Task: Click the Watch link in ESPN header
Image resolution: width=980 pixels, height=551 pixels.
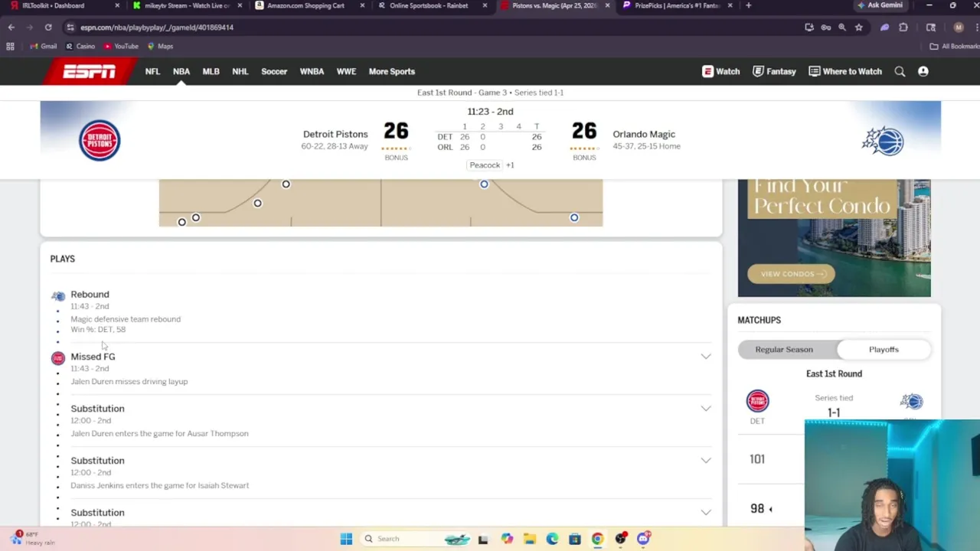Action: [721, 71]
